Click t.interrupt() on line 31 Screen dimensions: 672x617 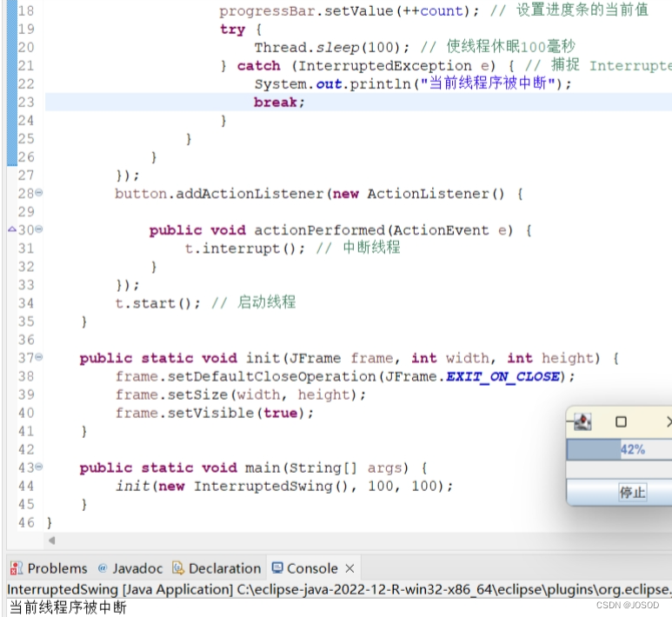click(x=244, y=249)
